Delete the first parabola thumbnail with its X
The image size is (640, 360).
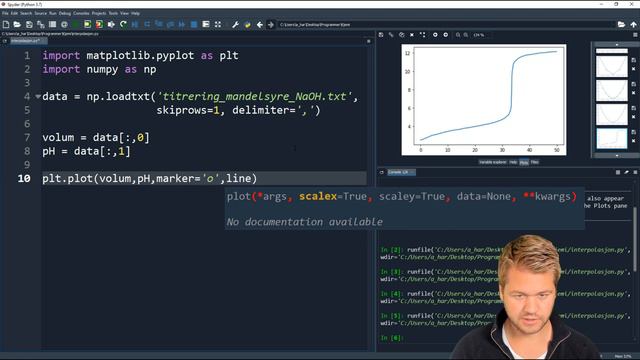pos(633,69)
